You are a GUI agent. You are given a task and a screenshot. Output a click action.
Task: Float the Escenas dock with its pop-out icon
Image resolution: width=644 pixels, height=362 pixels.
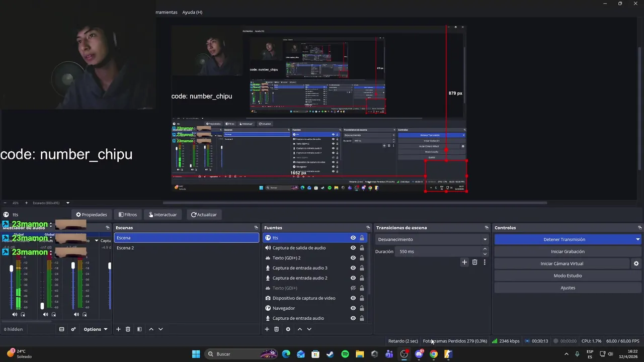tap(256, 228)
